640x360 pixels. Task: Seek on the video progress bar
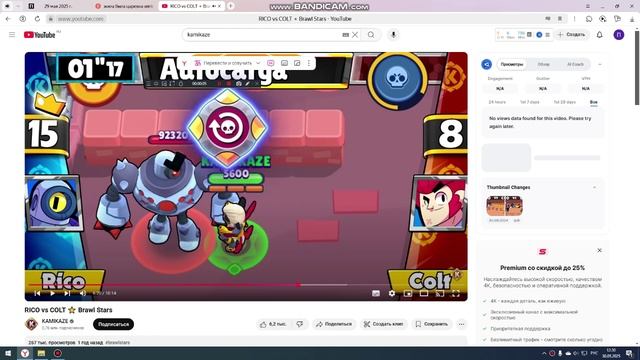point(246,285)
